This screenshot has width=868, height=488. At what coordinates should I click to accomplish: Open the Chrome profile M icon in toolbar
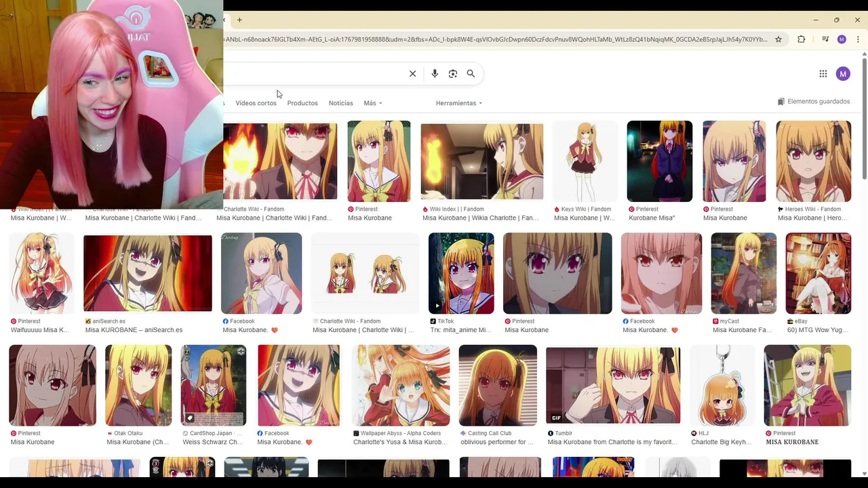[842, 39]
